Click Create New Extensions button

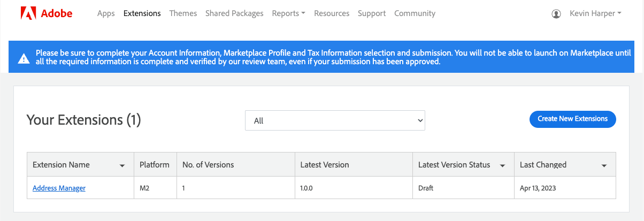point(572,119)
